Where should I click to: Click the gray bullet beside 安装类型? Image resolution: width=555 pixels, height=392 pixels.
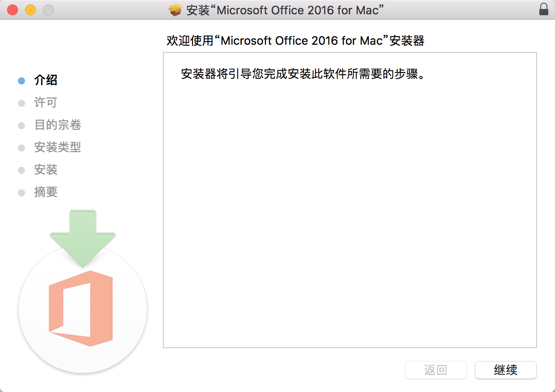pos(21,148)
